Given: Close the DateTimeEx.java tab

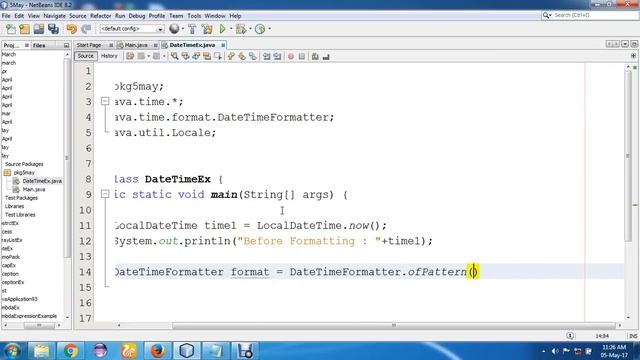Looking at the screenshot, I should [x=223, y=45].
